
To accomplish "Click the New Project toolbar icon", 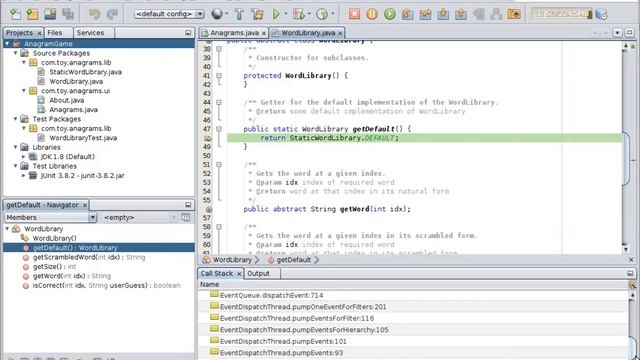I will (33, 14).
